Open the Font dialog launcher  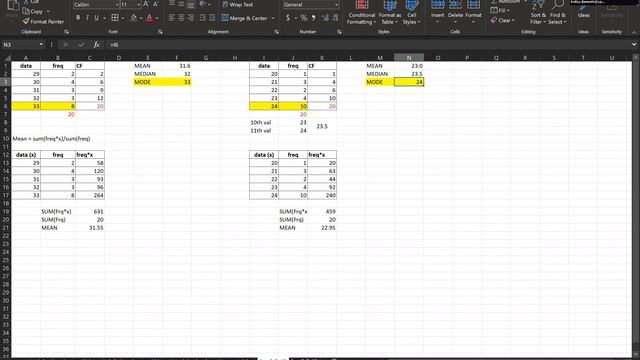click(160, 32)
